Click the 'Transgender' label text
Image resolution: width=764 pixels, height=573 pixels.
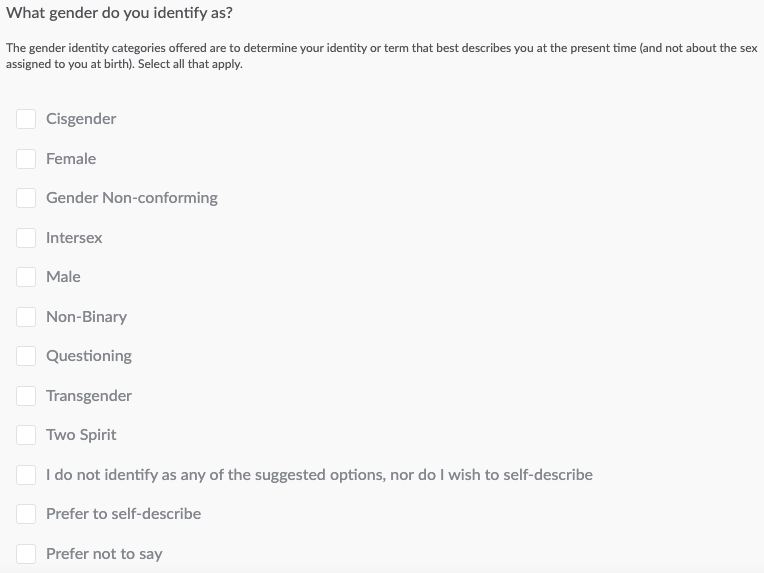(x=89, y=396)
